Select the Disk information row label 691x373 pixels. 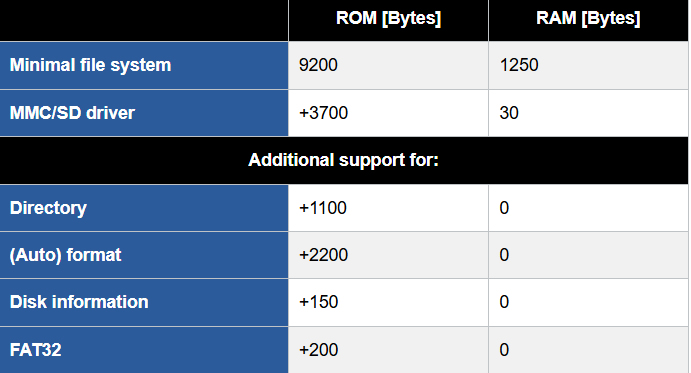[79, 302]
